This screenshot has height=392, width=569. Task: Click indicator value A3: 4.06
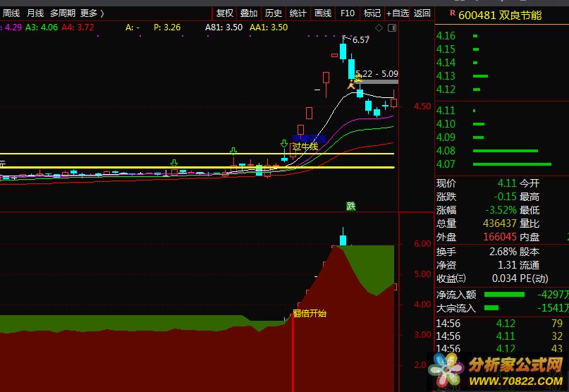[42, 27]
